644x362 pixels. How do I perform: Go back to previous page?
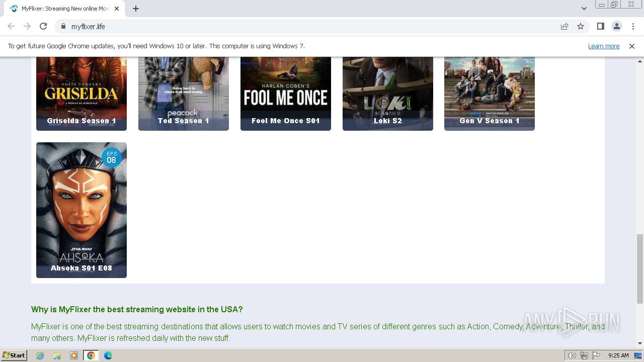pyautogui.click(x=11, y=26)
